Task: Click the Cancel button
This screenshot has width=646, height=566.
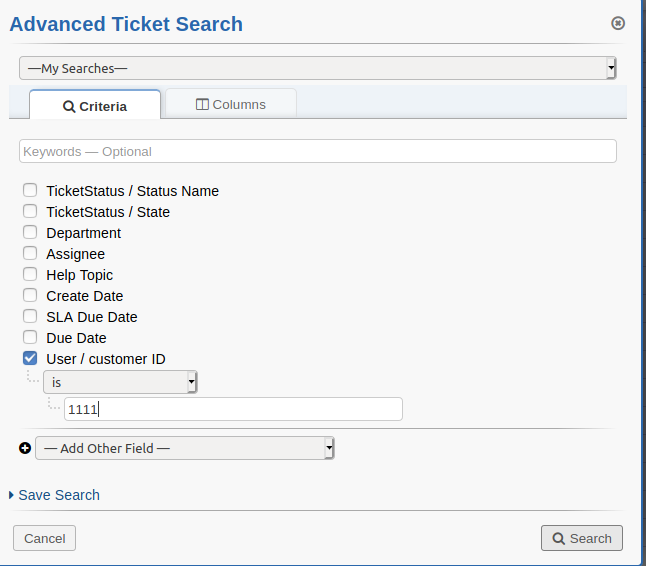Action: [45, 538]
